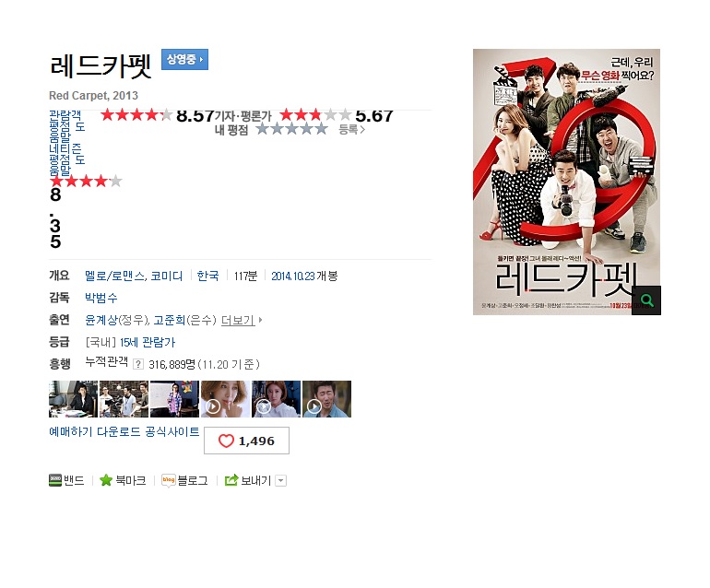Click the 상영중 now-showing button
The height and width of the screenshot is (588, 710).
tap(184, 59)
